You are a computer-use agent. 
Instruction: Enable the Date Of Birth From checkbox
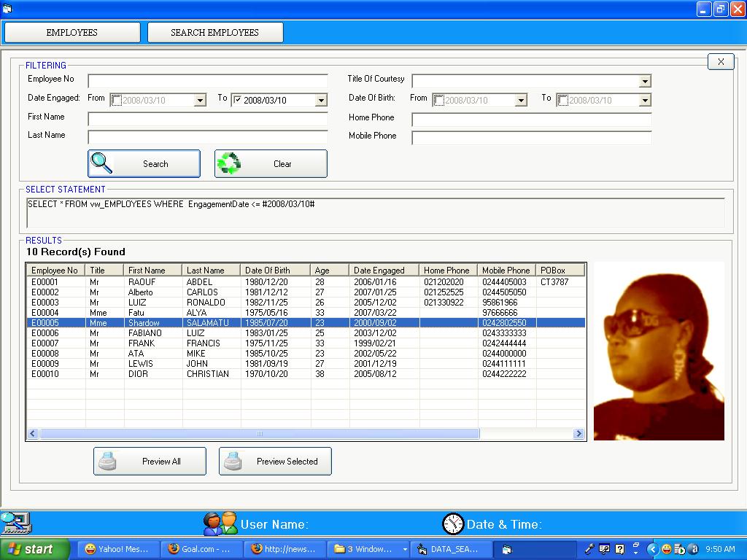point(439,100)
